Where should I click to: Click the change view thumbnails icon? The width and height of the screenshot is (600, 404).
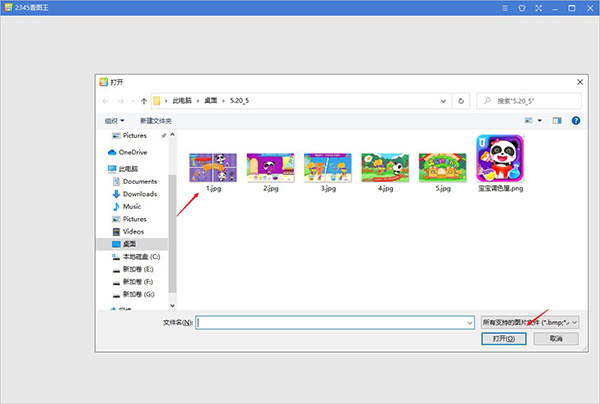point(528,121)
